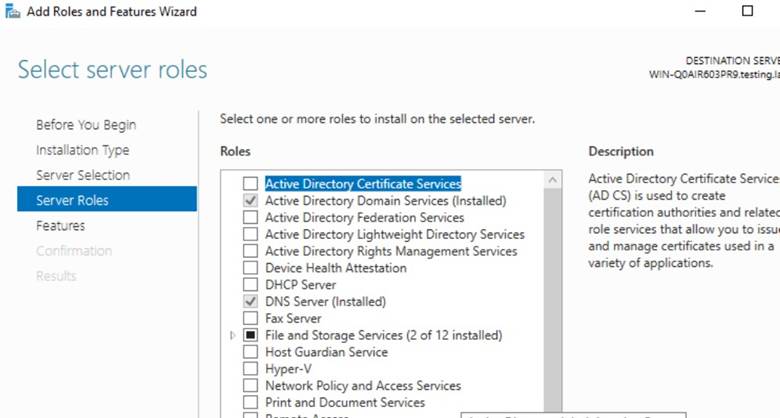Toggle Device Health Attestation checkbox
Screen dimensions: 780x418
coord(250,268)
